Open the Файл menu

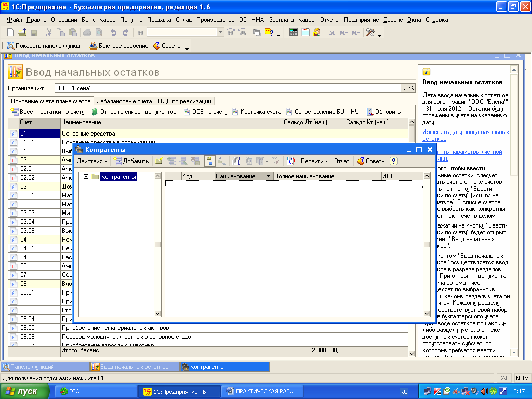14,20
